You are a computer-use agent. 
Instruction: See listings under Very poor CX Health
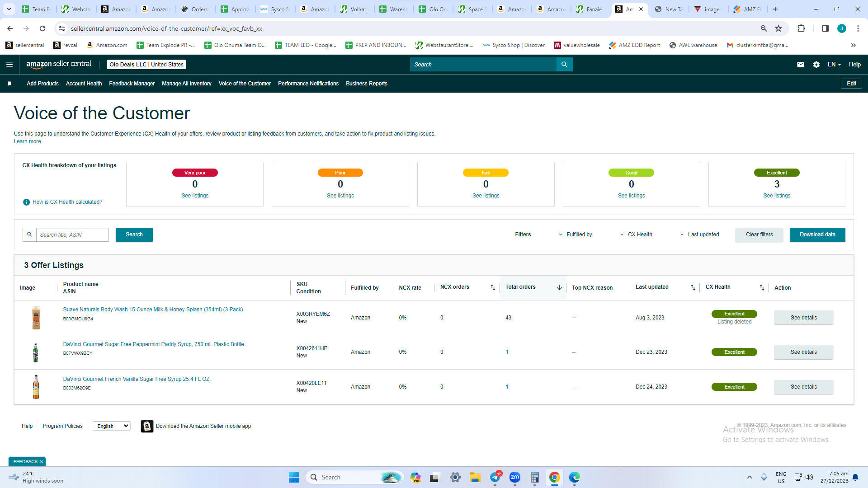coord(195,196)
